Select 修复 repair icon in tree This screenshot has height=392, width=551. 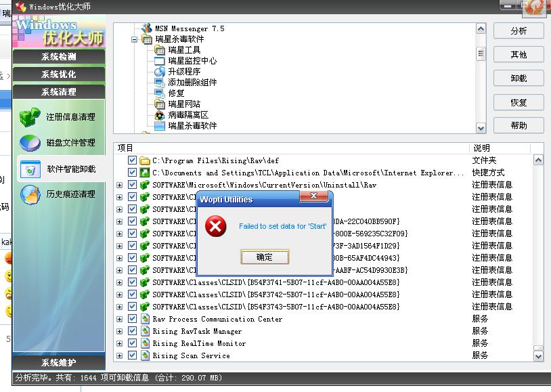click(160, 93)
